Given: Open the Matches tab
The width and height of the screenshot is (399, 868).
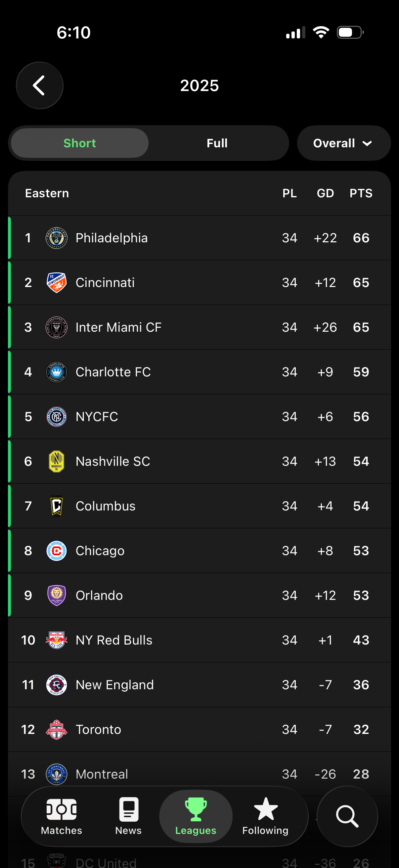Looking at the screenshot, I should (62, 816).
